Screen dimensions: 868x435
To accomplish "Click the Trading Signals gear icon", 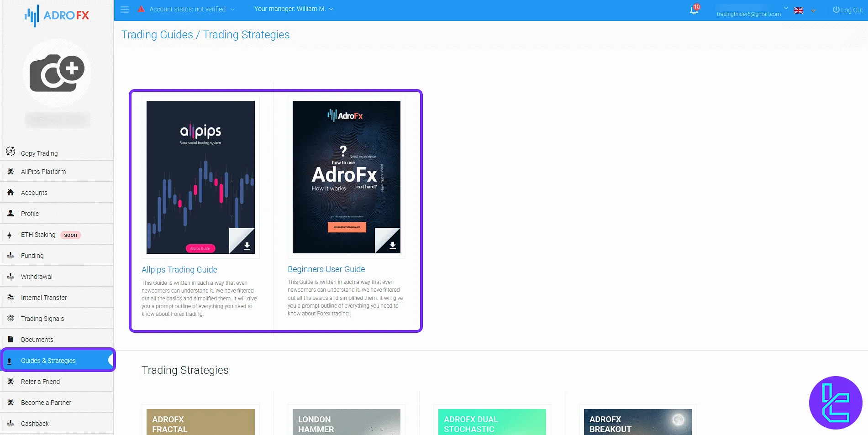I will click(11, 318).
